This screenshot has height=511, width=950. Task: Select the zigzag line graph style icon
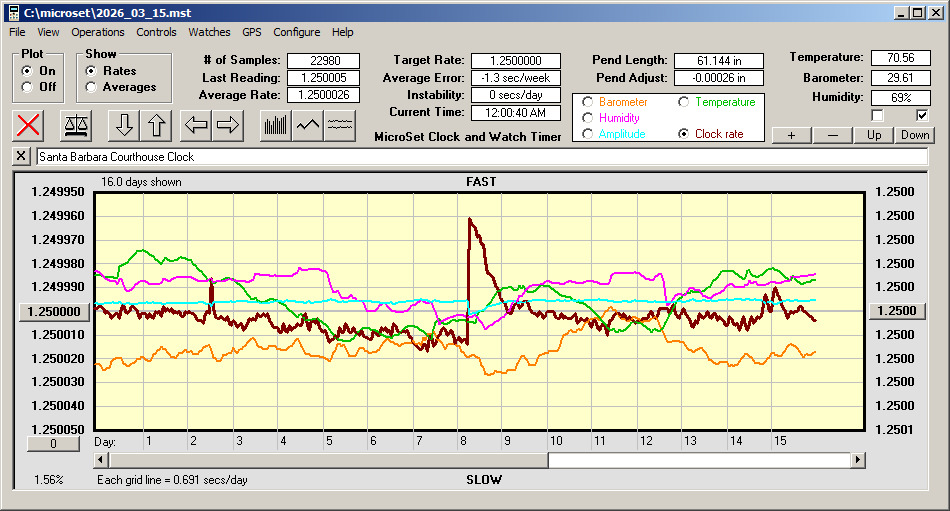307,125
